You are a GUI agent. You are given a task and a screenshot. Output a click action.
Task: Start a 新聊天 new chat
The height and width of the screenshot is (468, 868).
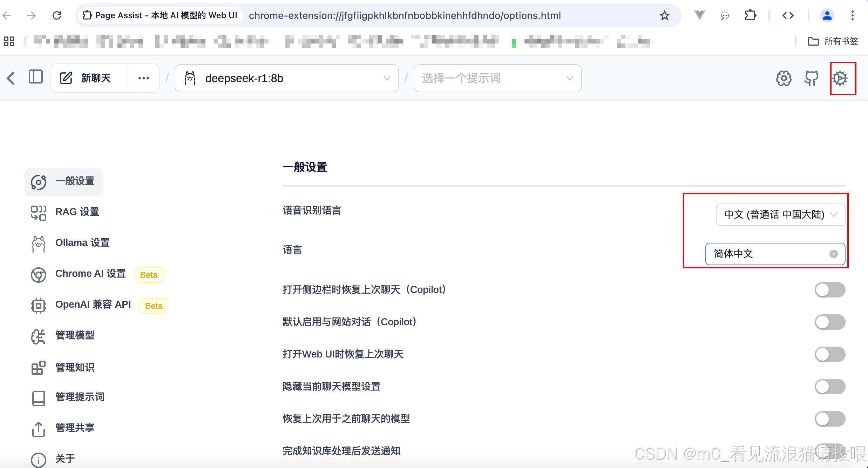coord(89,78)
